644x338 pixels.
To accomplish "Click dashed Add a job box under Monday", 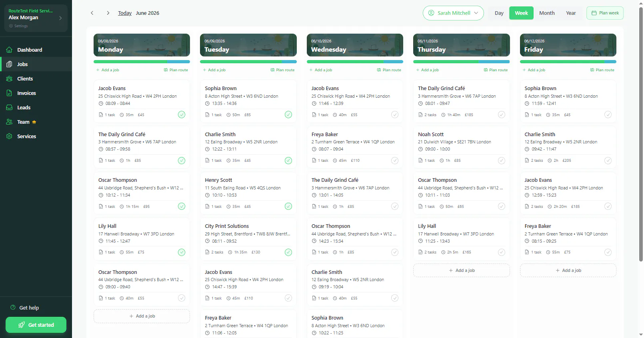I will click(x=142, y=316).
